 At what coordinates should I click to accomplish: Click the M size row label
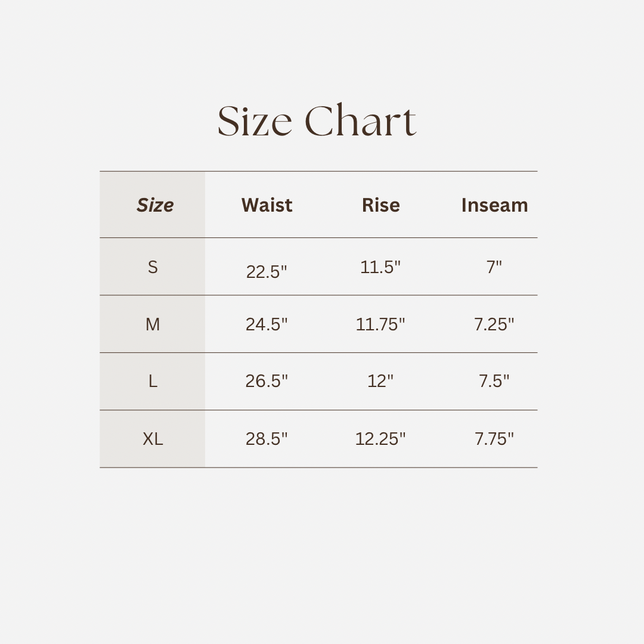pos(153,324)
